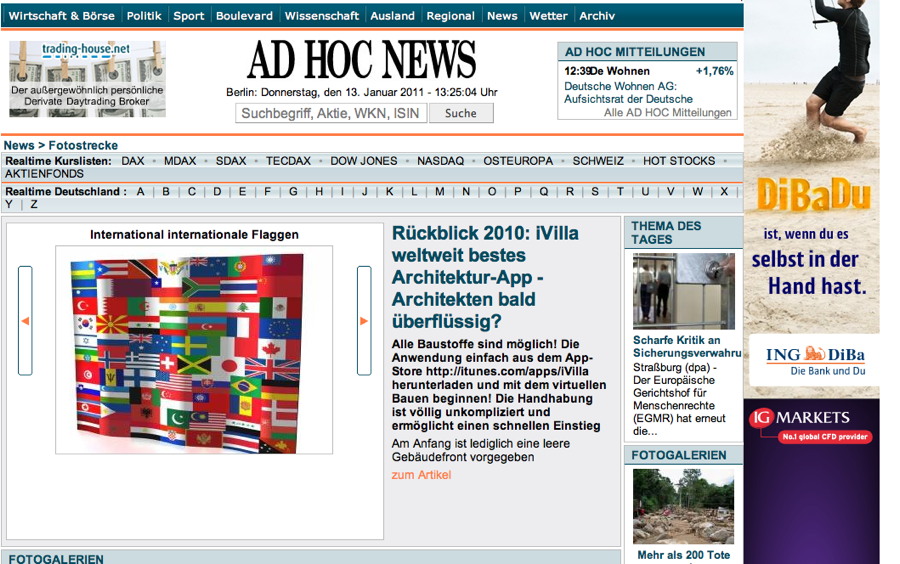Open Alle AD HOC Mitteilungen link
This screenshot has height=564, width=900.
tap(668, 112)
